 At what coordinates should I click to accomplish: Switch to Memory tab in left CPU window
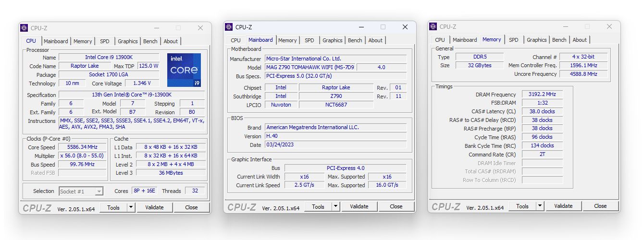(83, 41)
